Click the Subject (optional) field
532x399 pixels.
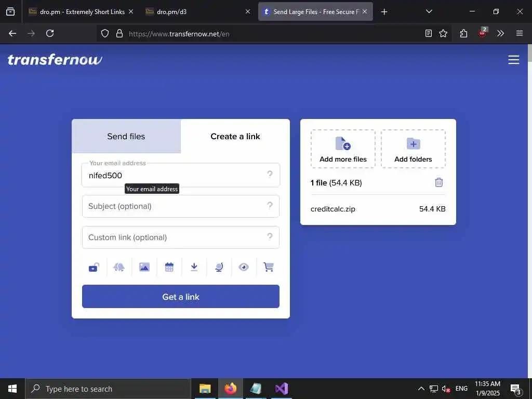tap(180, 206)
